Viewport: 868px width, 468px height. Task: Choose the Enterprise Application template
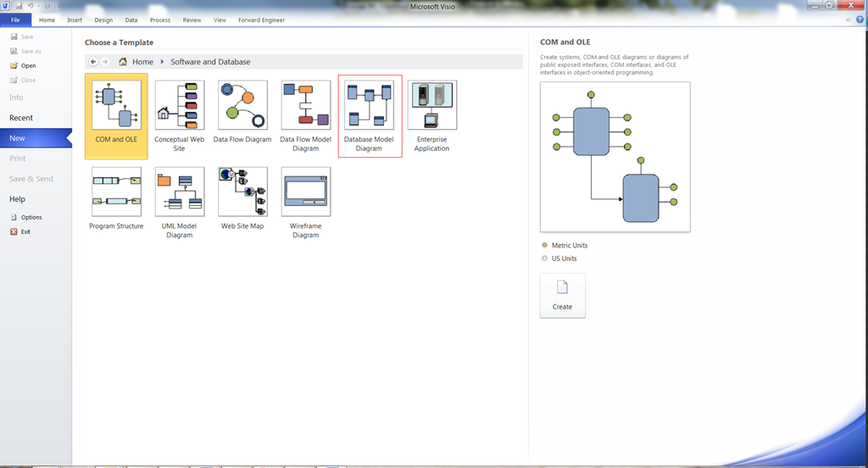click(x=431, y=106)
